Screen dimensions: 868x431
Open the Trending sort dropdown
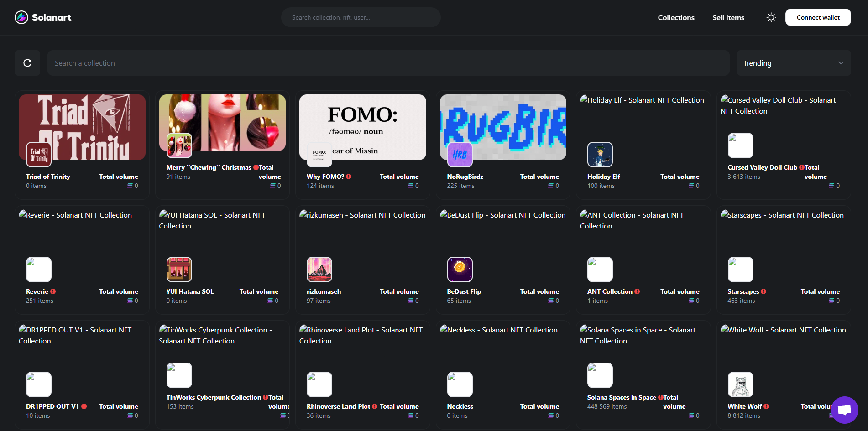click(793, 63)
